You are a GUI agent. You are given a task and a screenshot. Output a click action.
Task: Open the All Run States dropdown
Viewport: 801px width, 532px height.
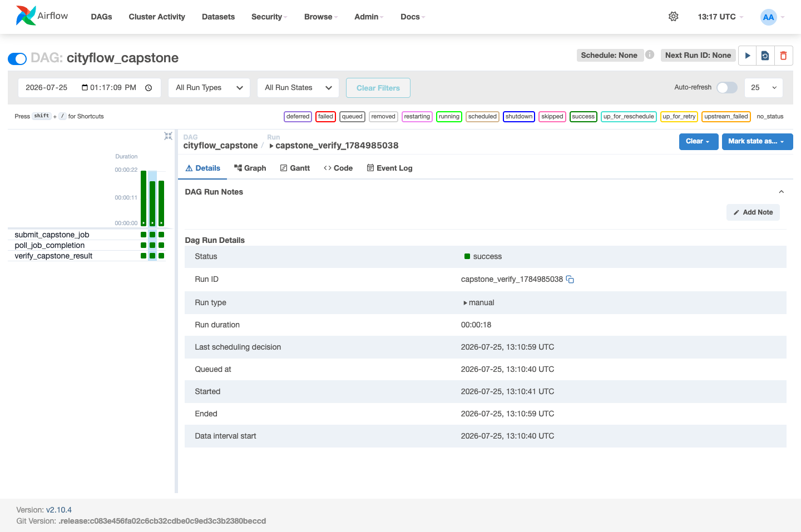click(298, 88)
